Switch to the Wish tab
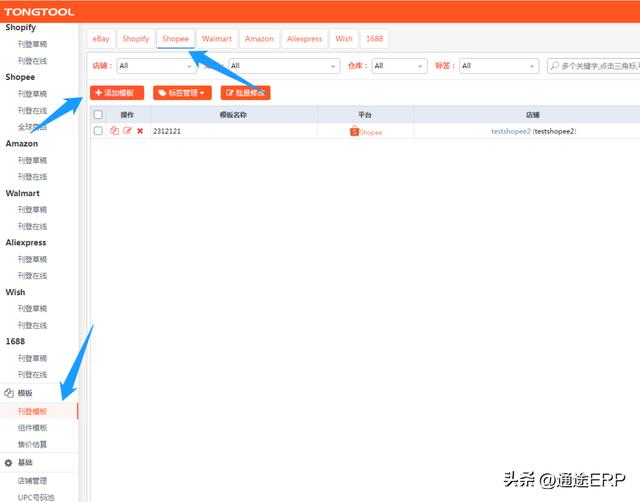Screen dimensions: 640x502 pyautogui.click(x=344, y=39)
